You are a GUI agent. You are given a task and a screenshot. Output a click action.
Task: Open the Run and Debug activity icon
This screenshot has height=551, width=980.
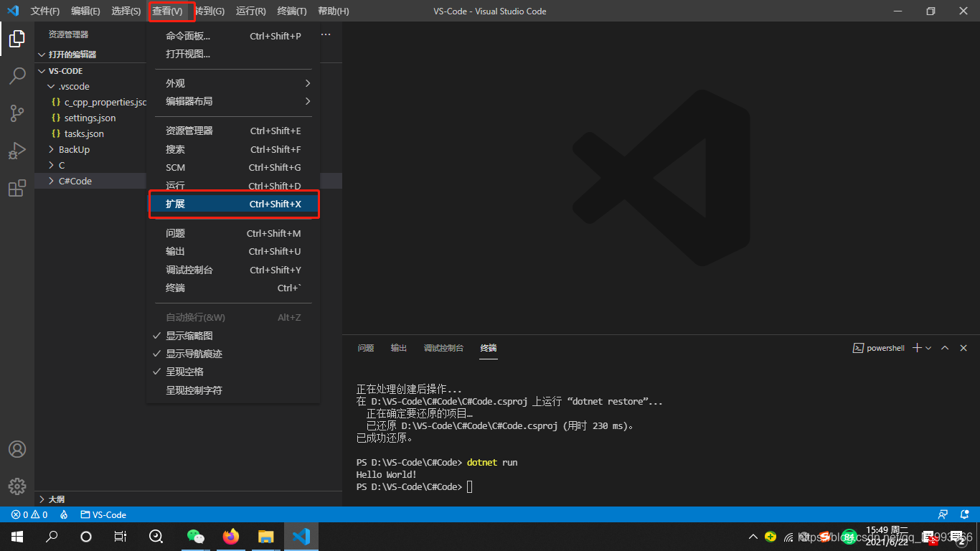17,151
